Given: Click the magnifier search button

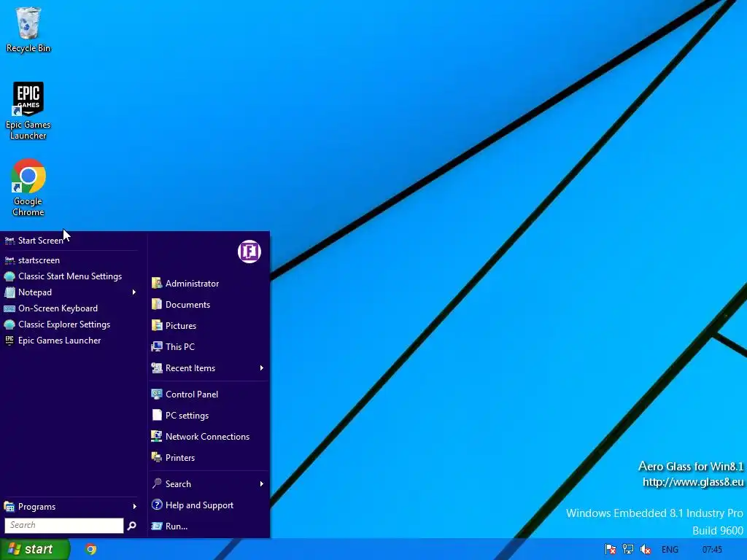Looking at the screenshot, I should coord(132,525).
